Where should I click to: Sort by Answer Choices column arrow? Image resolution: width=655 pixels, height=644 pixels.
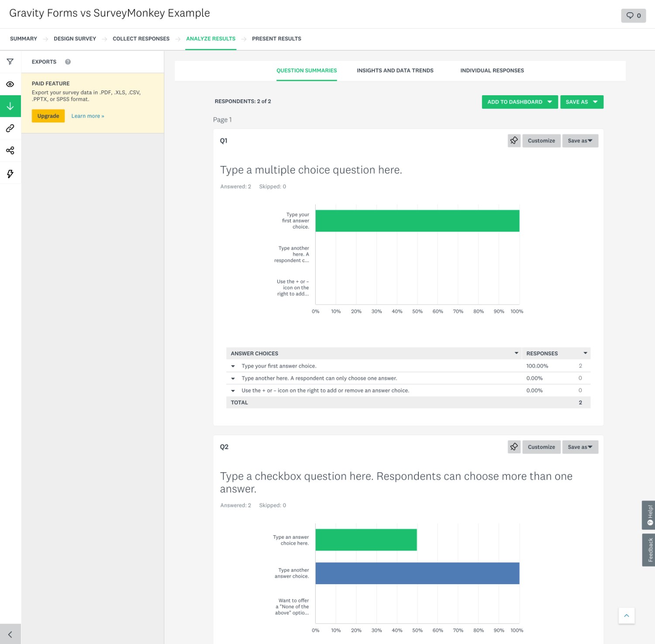[x=516, y=353]
